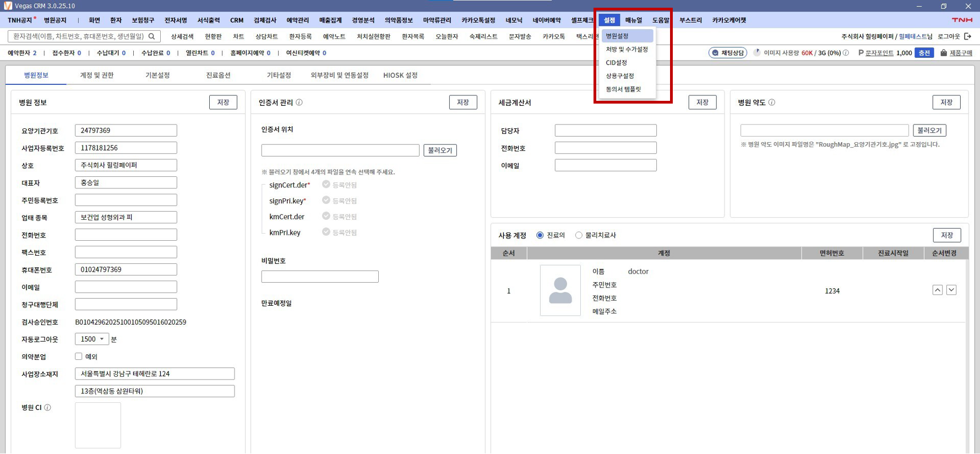Open the 제품구매 link
The image size is (980, 454).
click(961, 53)
